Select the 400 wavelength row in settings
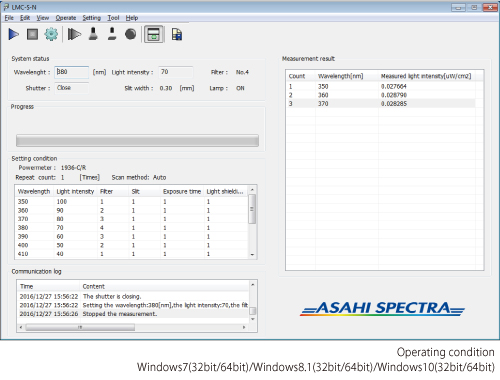 132,245
